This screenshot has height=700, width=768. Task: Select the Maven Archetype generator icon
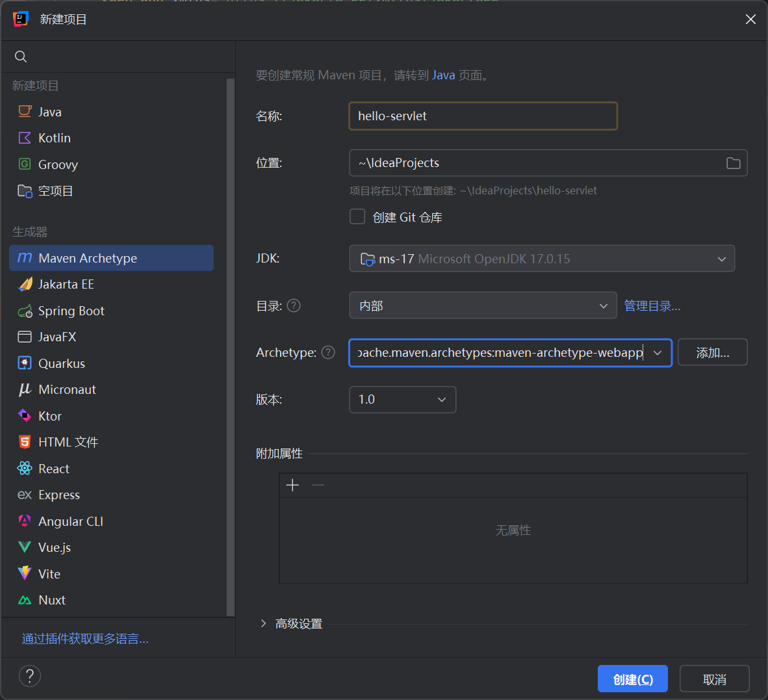(25, 257)
